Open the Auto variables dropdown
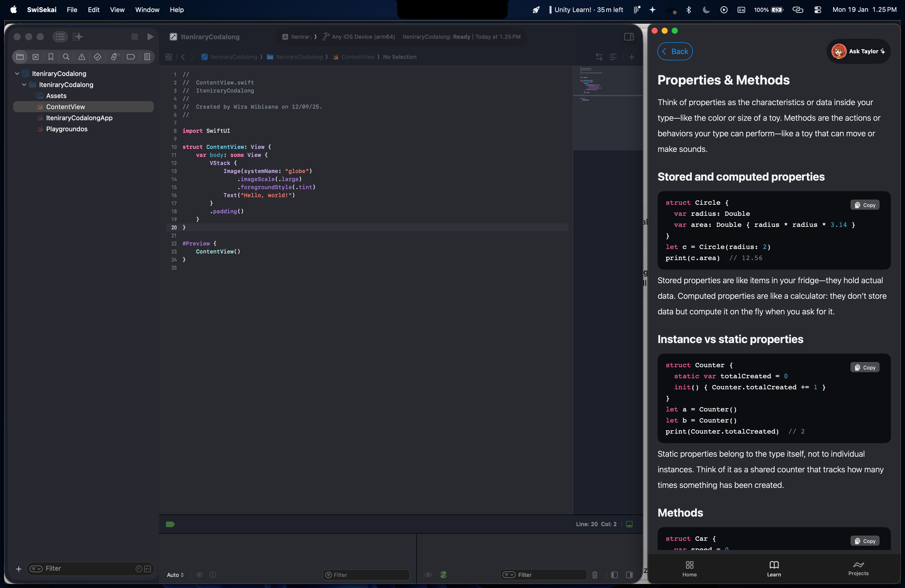 175,575
